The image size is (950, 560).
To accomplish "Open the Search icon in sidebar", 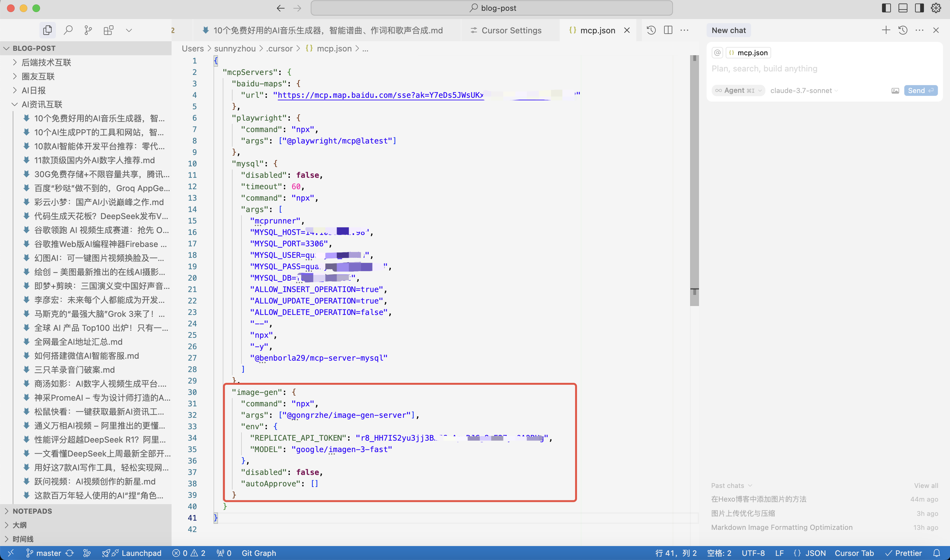I will [68, 30].
